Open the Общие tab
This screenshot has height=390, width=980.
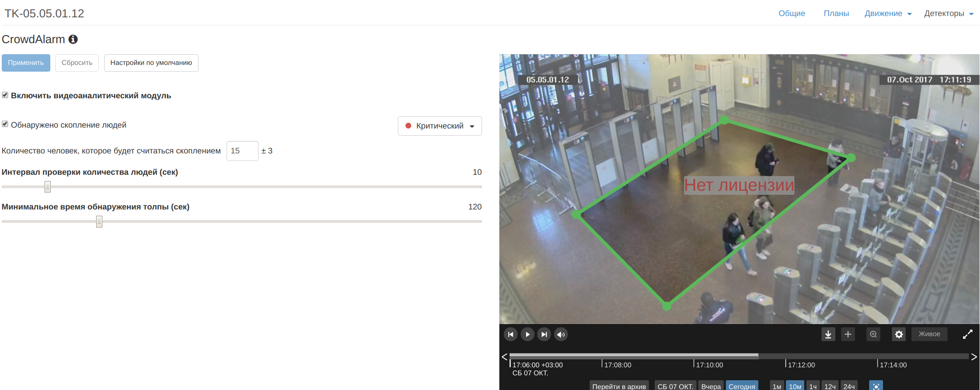coord(792,13)
